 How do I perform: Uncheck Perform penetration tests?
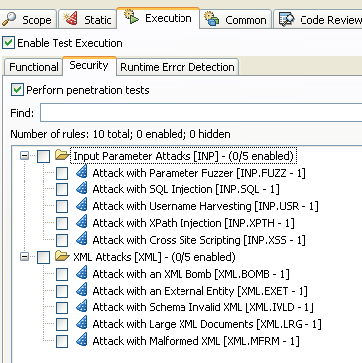[17, 90]
